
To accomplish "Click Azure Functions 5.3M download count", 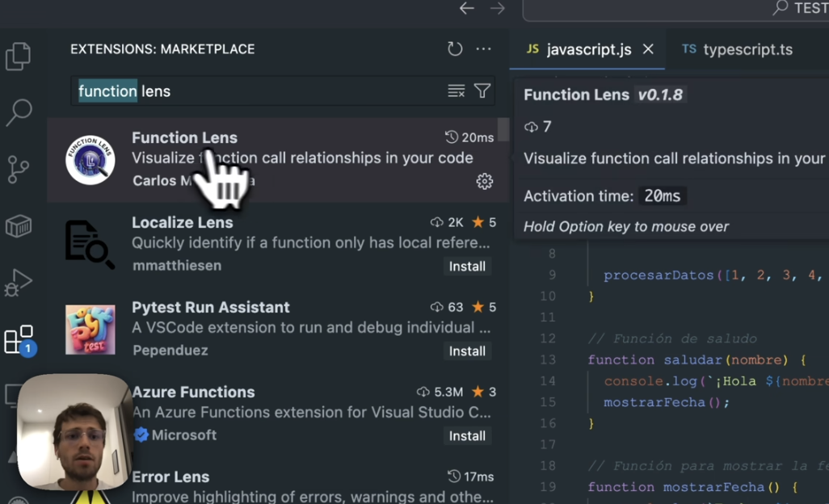I will tap(440, 392).
